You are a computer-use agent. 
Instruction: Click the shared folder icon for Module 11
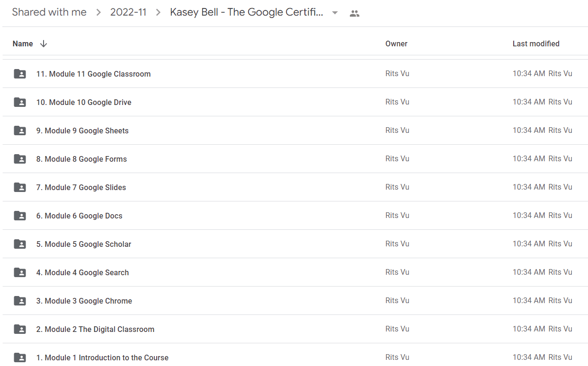click(20, 74)
